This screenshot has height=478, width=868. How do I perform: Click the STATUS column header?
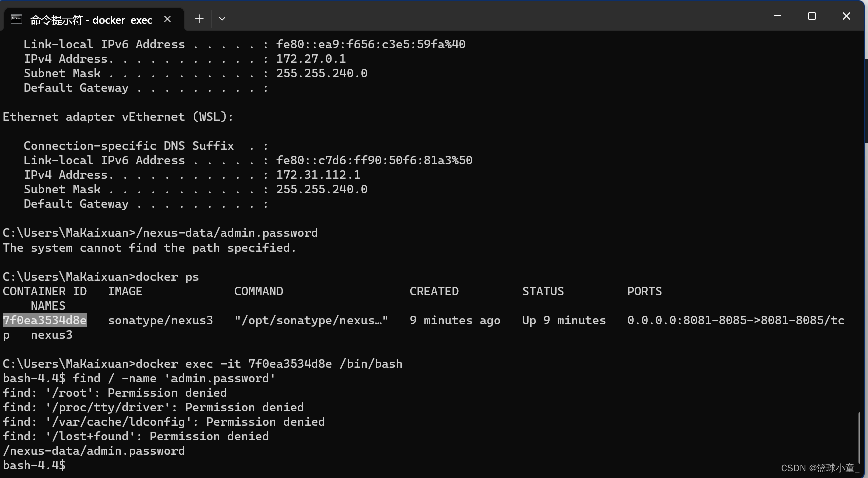[x=543, y=291]
